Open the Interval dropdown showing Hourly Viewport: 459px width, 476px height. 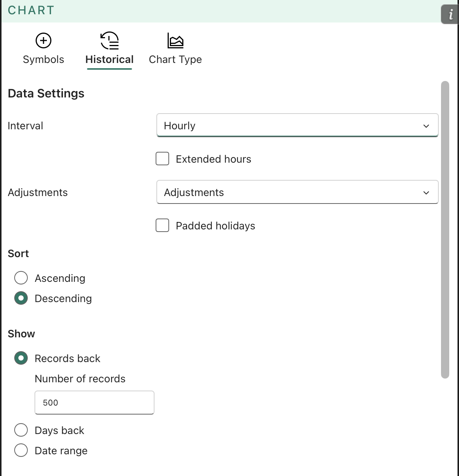[x=297, y=126]
